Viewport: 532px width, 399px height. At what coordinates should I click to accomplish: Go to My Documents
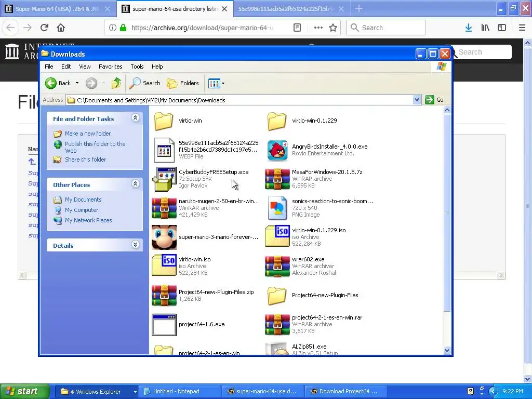(83, 199)
